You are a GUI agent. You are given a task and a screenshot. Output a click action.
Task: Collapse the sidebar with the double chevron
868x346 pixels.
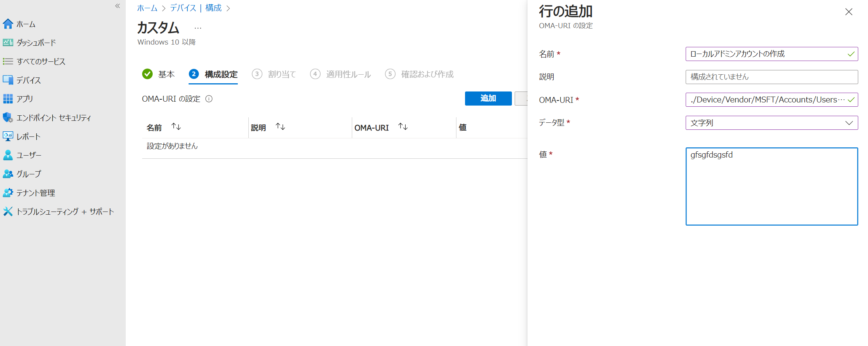click(118, 6)
